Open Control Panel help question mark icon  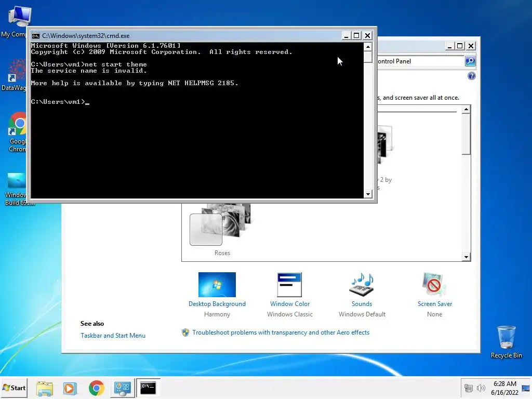[x=472, y=76]
